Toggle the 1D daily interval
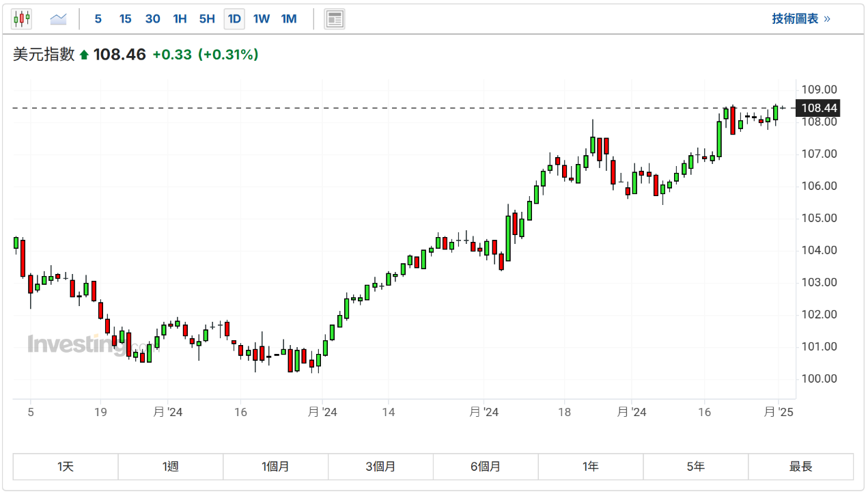Image resolution: width=868 pixels, height=494 pixels. pos(234,19)
